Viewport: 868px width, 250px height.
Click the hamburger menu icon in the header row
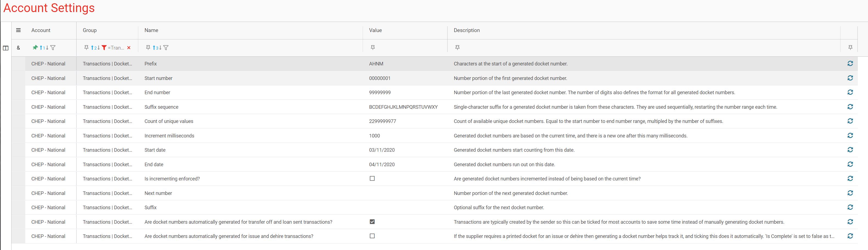click(x=18, y=30)
